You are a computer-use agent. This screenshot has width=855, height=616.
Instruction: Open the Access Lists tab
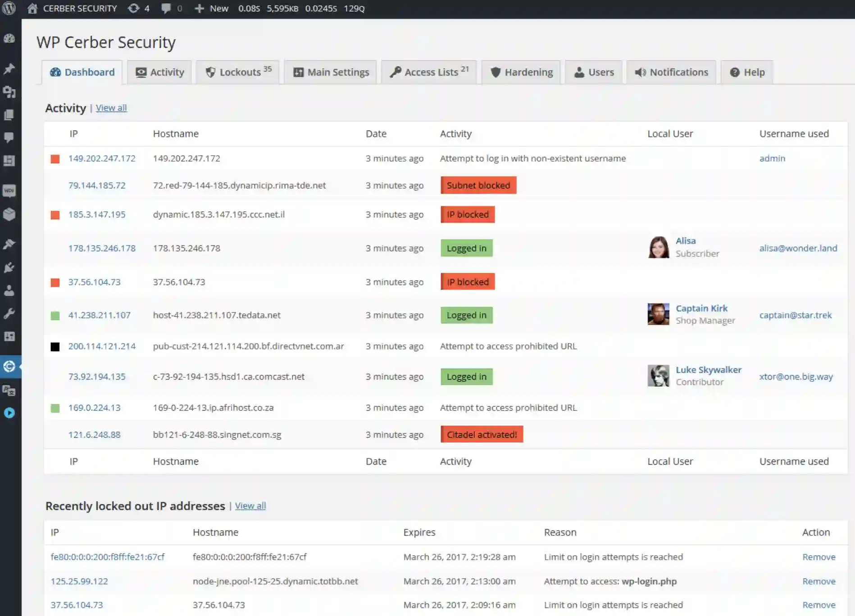429,72
